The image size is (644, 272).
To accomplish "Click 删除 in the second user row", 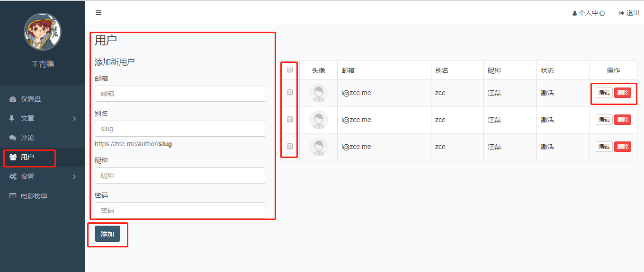I will coord(623,120).
